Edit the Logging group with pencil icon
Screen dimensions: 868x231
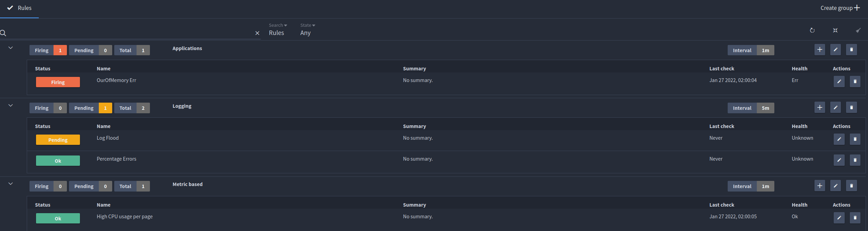(835, 107)
